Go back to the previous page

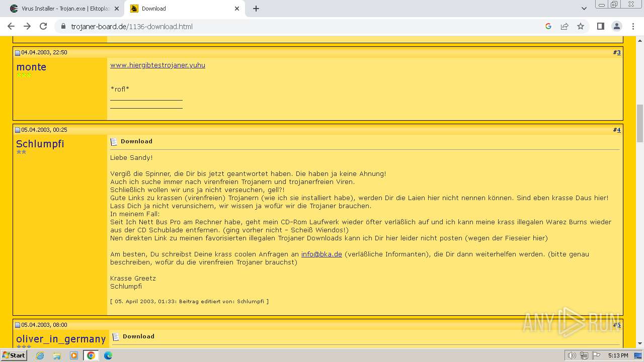pos(11,26)
